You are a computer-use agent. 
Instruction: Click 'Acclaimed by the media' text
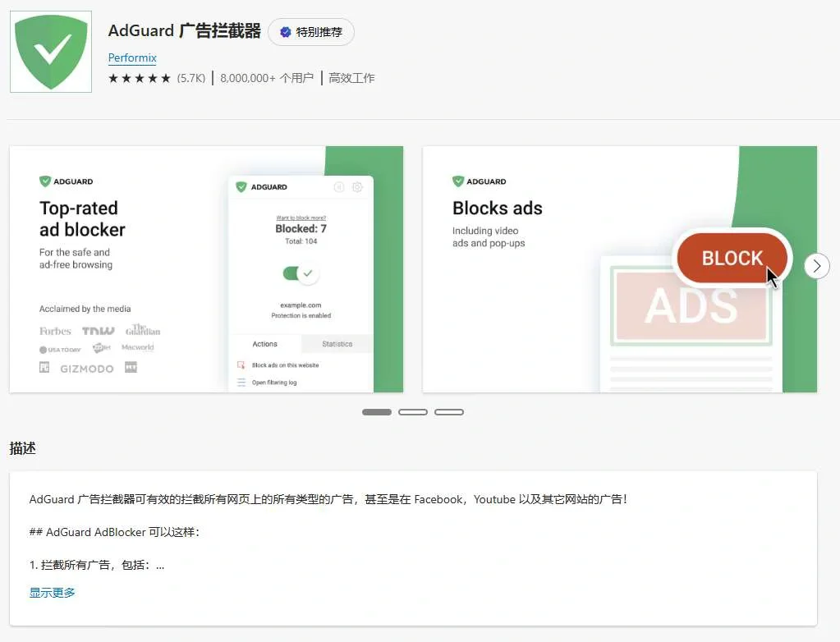85,309
